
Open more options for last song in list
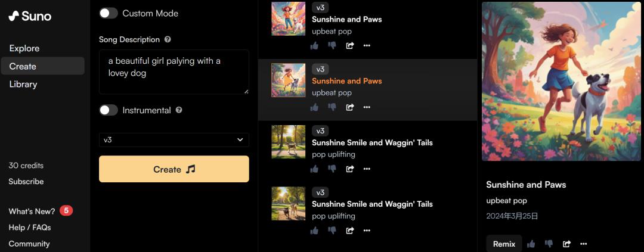coord(367,230)
